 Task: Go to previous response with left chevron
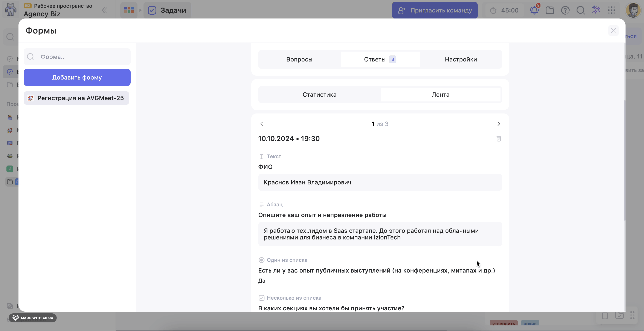pos(262,124)
